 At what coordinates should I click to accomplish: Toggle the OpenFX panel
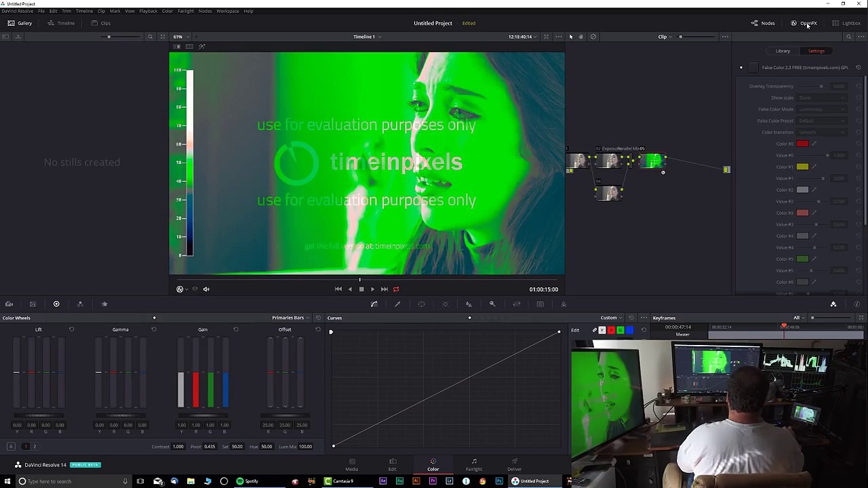pyautogui.click(x=804, y=23)
